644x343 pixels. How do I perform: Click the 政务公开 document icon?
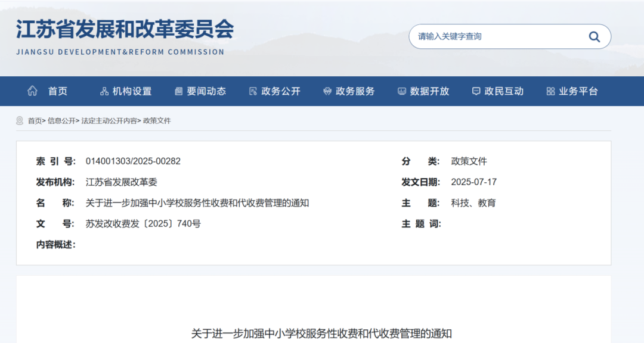pos(253,92)
